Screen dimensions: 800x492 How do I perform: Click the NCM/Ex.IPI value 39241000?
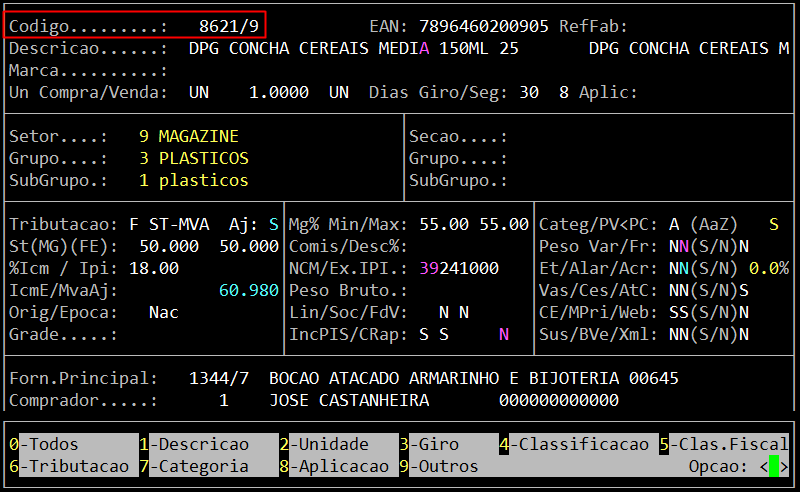[x=458, y=268]
